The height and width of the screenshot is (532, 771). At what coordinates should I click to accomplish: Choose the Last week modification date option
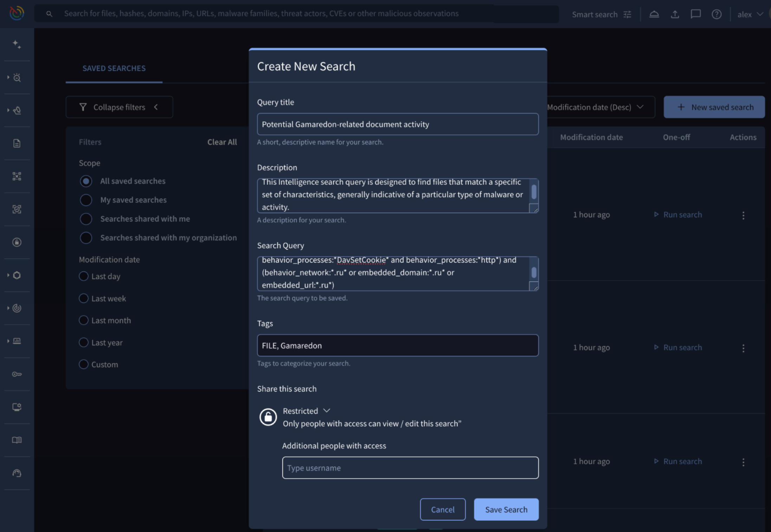84,298
